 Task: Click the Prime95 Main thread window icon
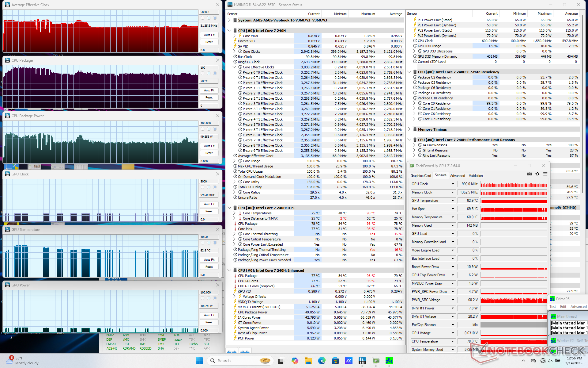click(x=553, y=316)
